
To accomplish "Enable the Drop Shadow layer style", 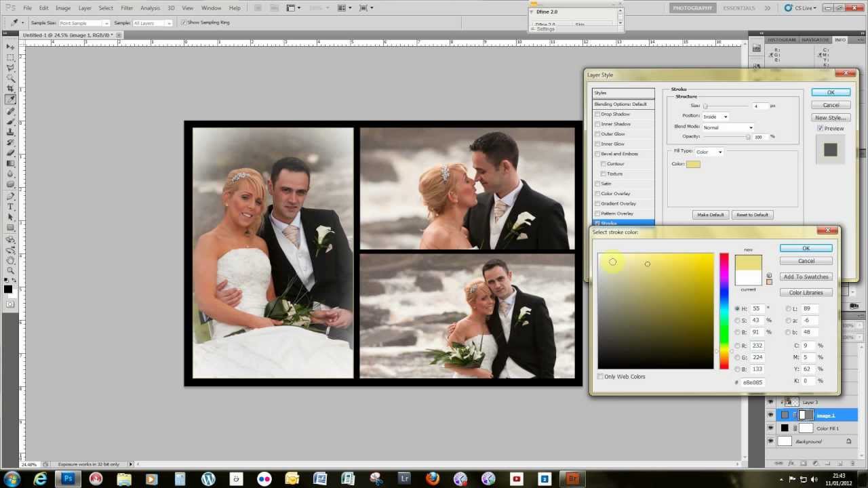I will click(597, 114).
